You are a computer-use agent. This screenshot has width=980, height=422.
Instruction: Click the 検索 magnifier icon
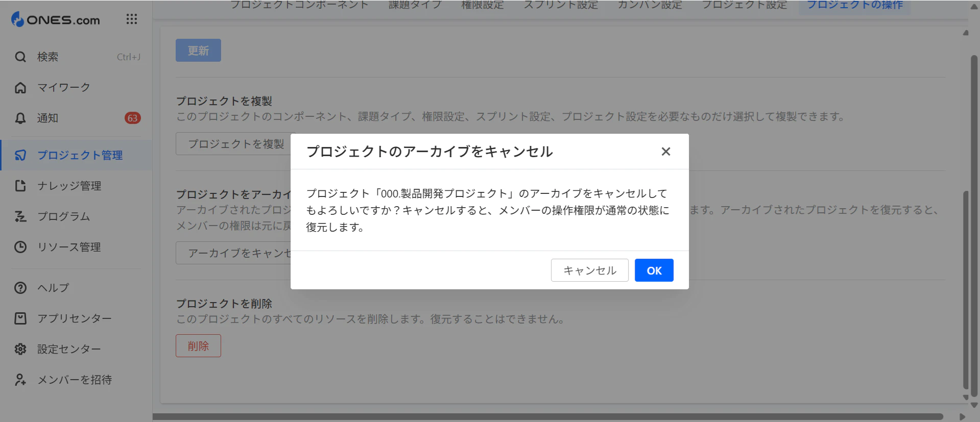click(20, 57)
